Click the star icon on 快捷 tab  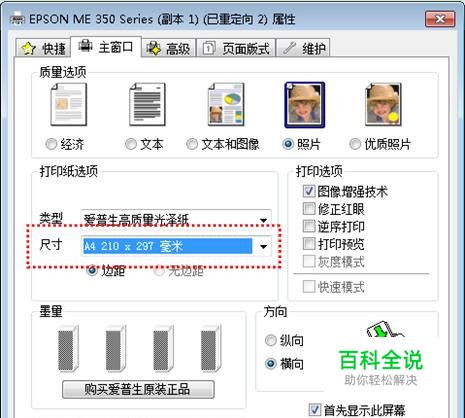pyautogui.click(x=29, y=49)
